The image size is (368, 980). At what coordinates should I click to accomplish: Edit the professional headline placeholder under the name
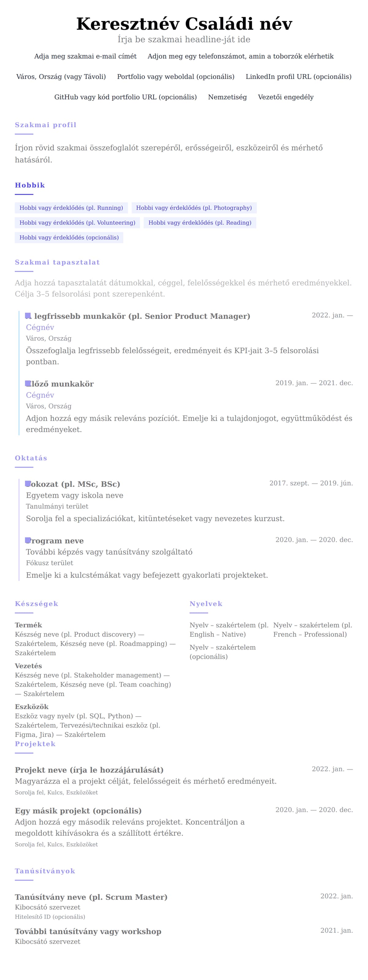[184, 40]
